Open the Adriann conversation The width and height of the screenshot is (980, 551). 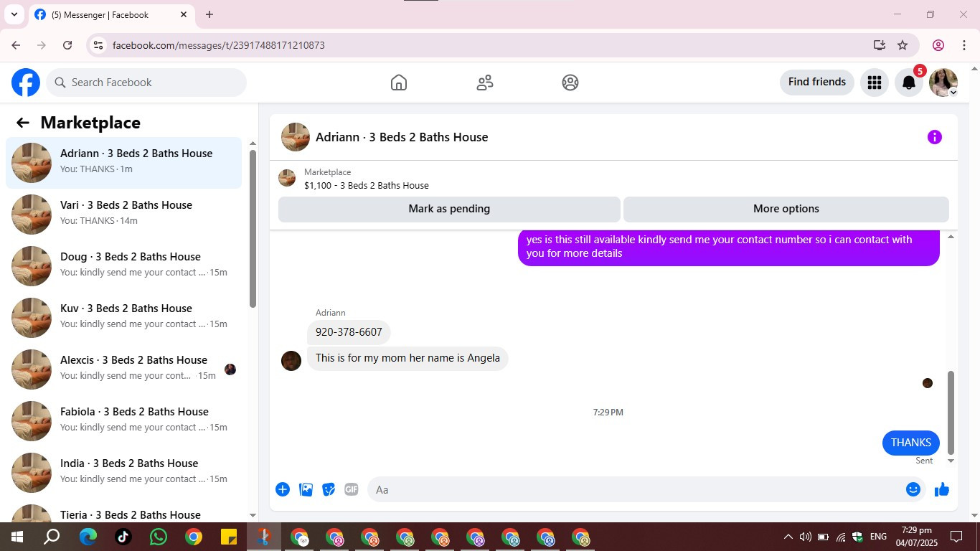[x=124, y=163]
